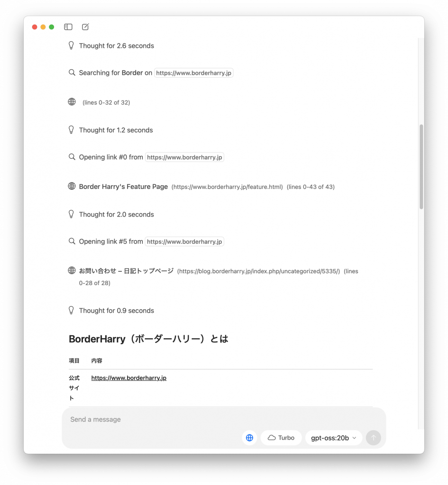Toggle Turbo cloud mode
Viewport: 448px width, 485px height.
point(281,438)
